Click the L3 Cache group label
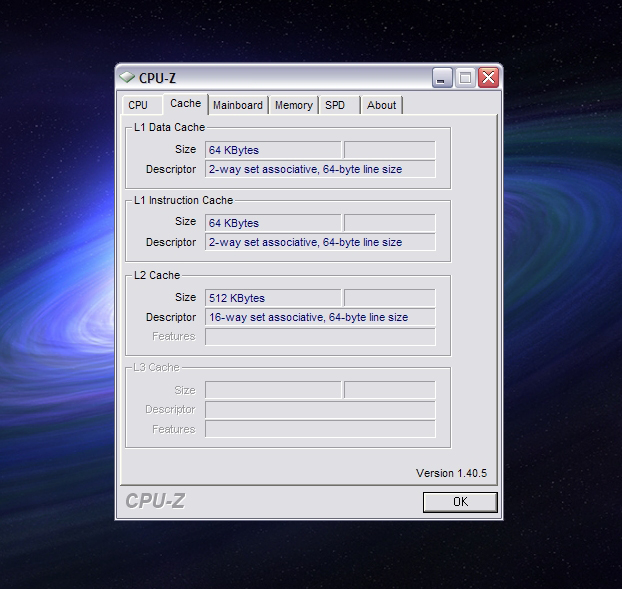Screen dimensions: 622x589 156,367
